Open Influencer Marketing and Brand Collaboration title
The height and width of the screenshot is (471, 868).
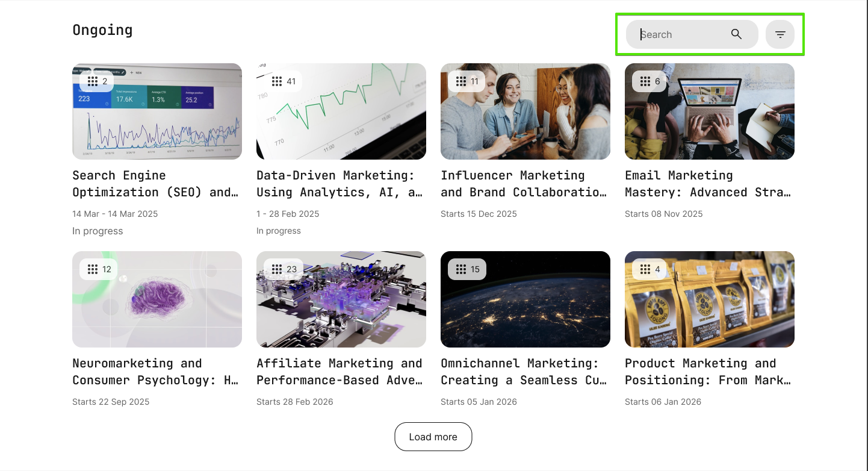pyautogui.click(x=524, y=184)
